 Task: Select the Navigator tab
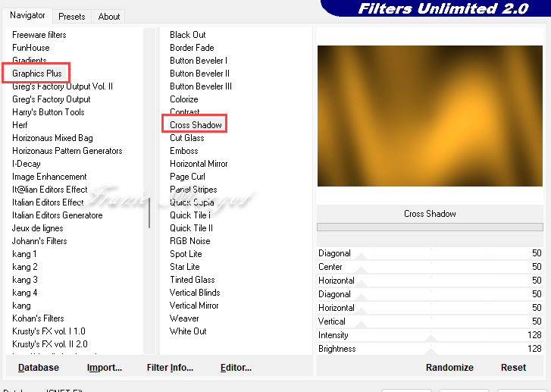[27, 15]
